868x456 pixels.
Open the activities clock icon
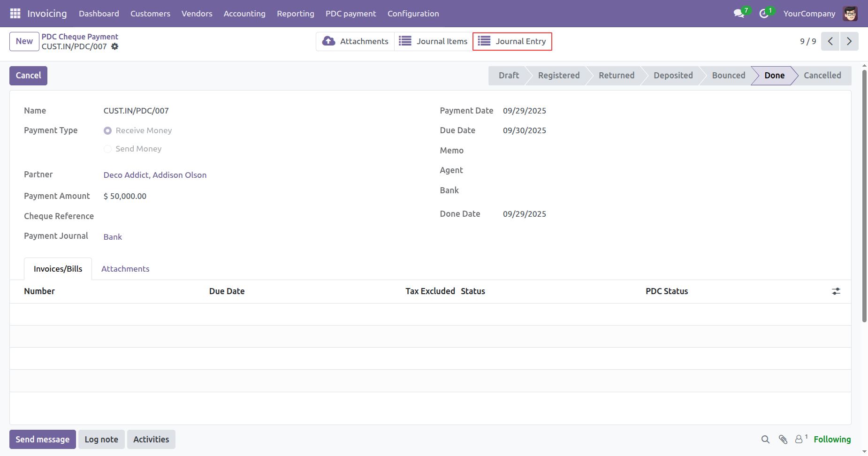click(764, 14)
